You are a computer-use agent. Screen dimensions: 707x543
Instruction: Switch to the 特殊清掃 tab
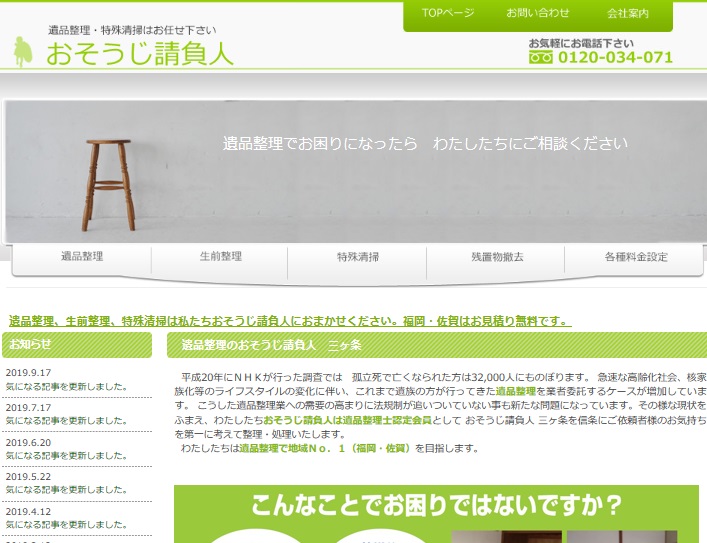358,257
